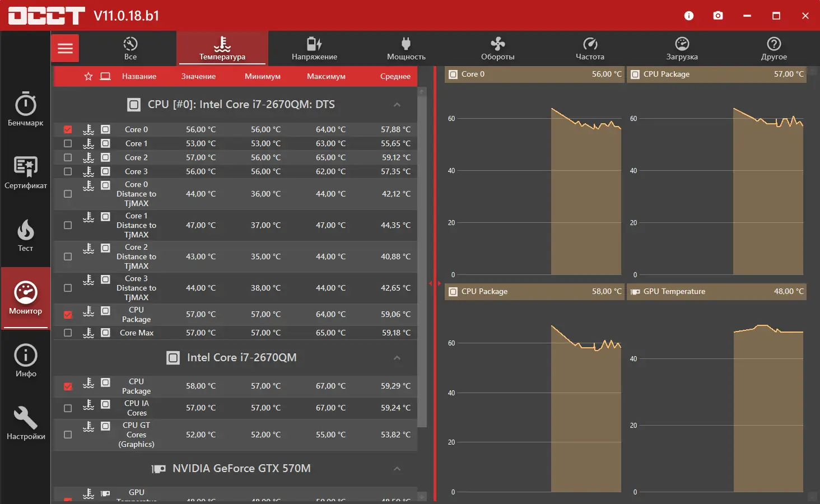Enable the Core 2 checkbox
Viewport: 820px width, 504px height.
(68, 157)
